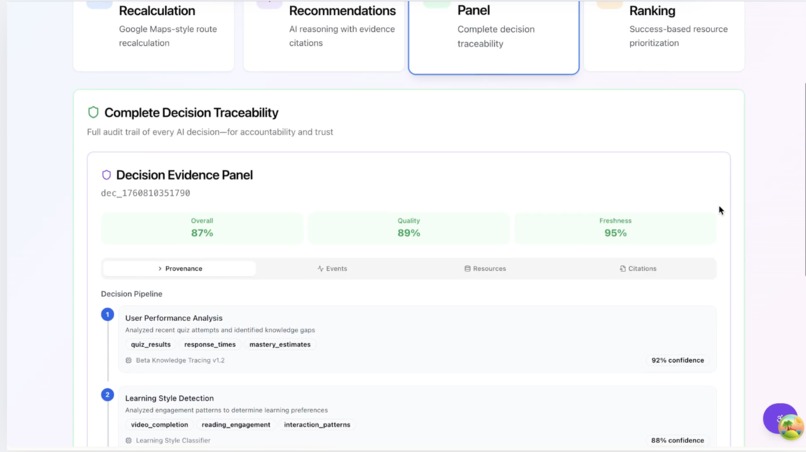806x452 pixels.
Task: Click the video_completion tag
Action: tap(159, 425)
